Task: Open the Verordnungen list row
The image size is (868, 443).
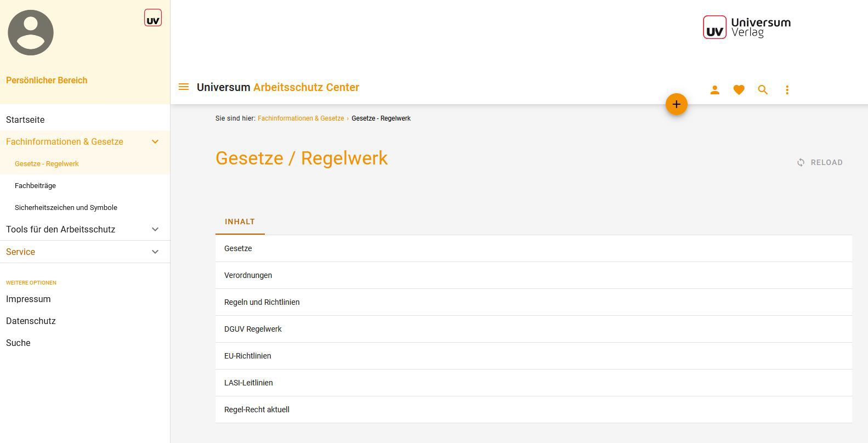Action: pyautogui.click(x=534, y=275)
